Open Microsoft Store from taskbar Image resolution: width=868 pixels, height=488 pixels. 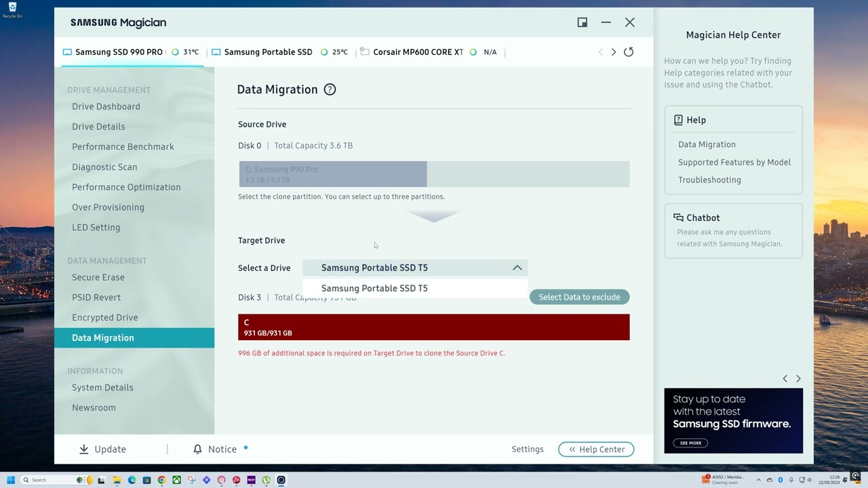(146, 480)
